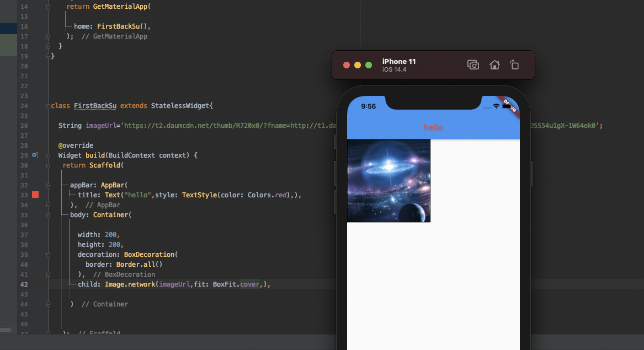The width and height of the screenshot is (644, 350).
Task: Collapse the build method fold on line 29
Action: click(48, 155)
